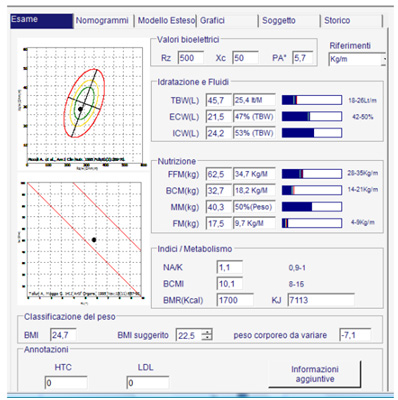398x400 pixels.
Task: Click the BMI suggerito 22,5 field
Action: [x=189, y=335]
